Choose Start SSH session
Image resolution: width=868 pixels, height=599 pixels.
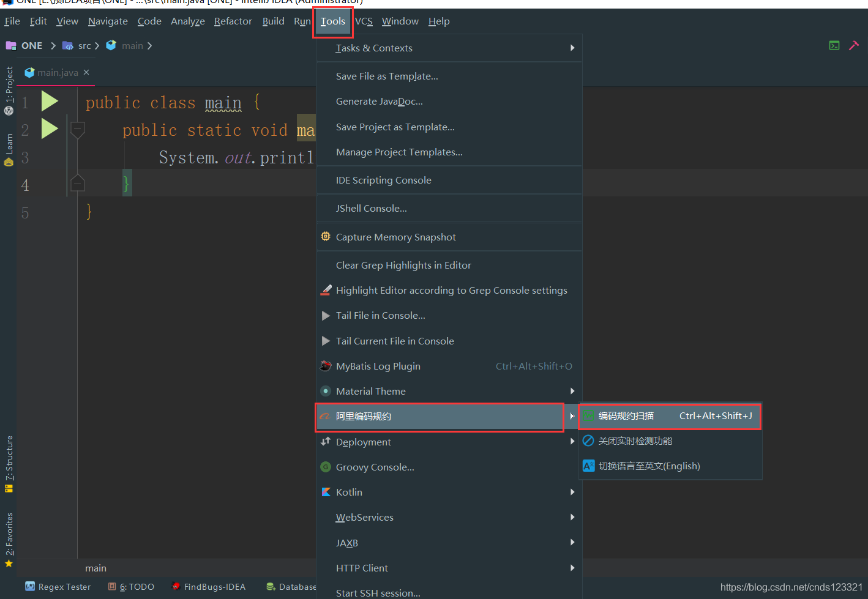(449, 592)
